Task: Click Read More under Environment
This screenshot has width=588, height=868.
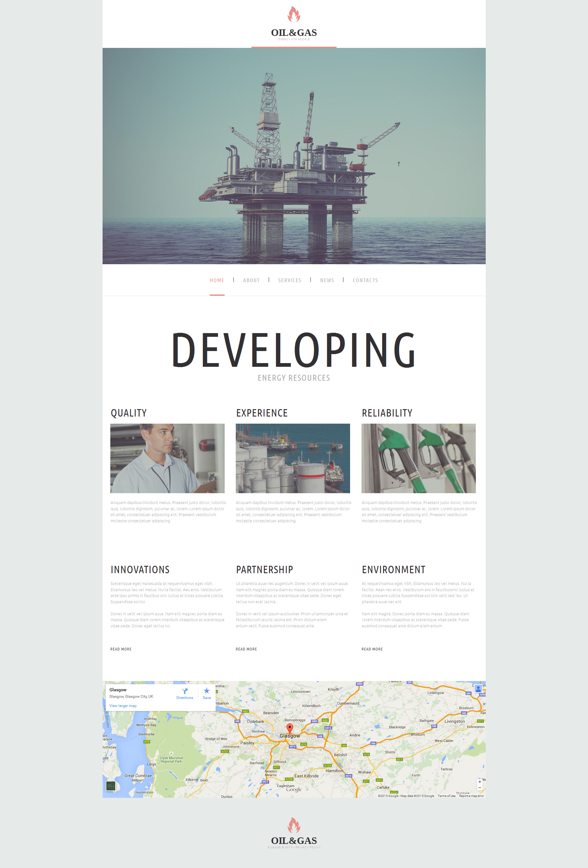Action: point(372,649)
